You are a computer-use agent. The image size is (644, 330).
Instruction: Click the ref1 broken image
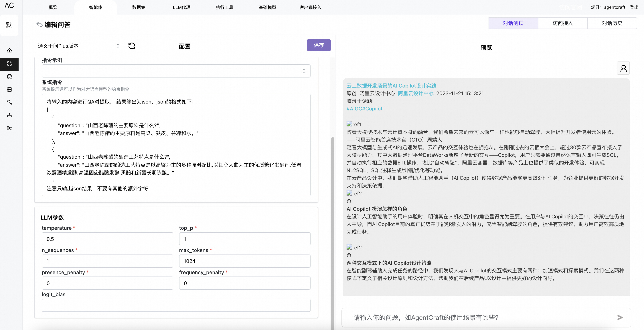coord(354,124)
